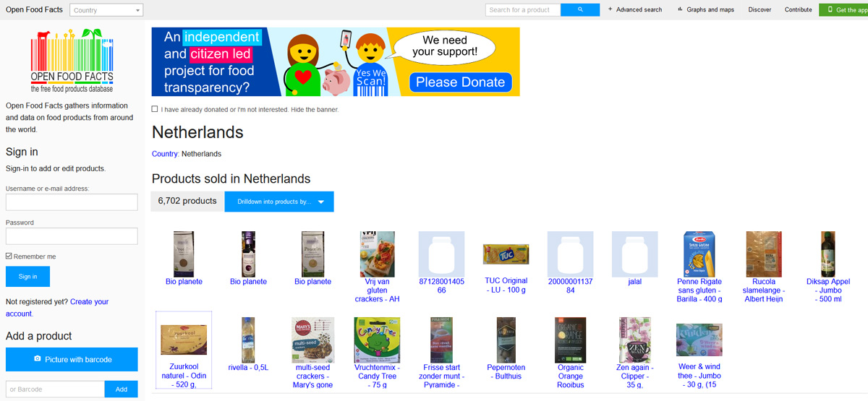Click the Please Donate banner button
Viewport: 868px width, 401px height.
461,82
